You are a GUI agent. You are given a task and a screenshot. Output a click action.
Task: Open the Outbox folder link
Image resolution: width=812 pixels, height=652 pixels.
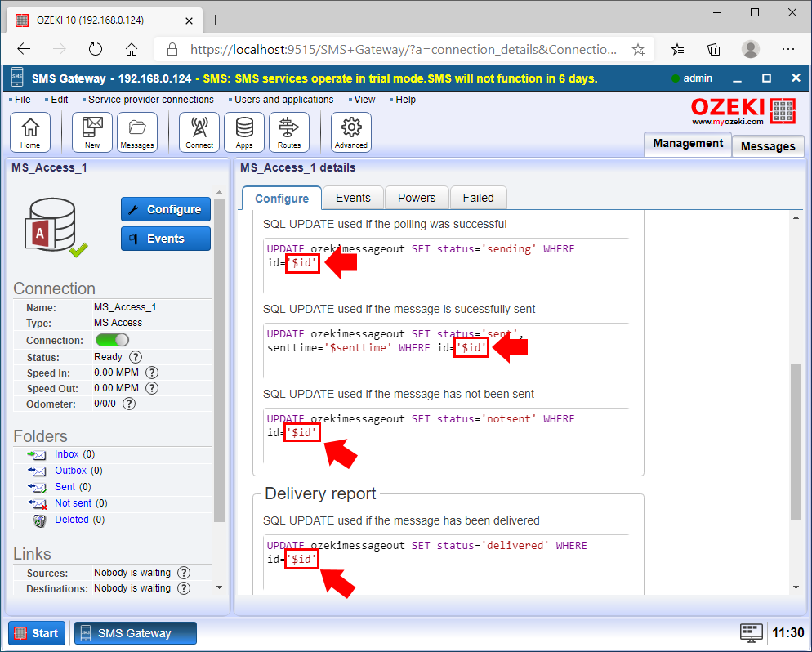[72, 470]
